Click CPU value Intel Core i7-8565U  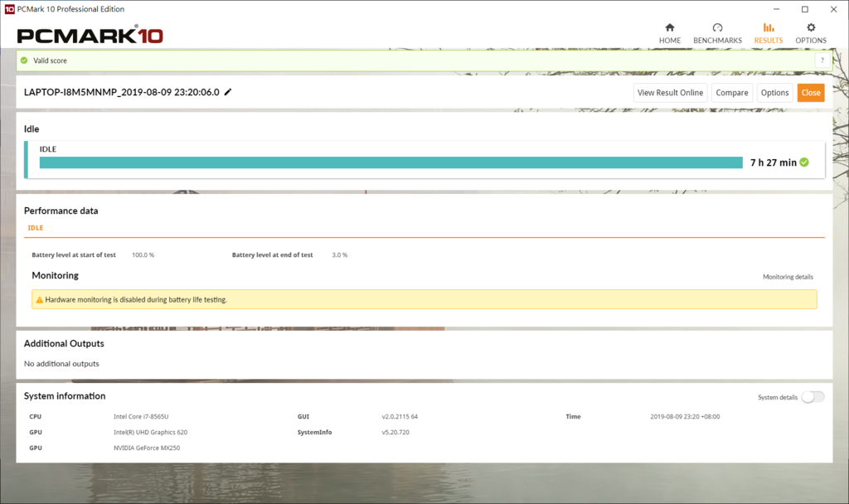pyautogui.click(x=141, y=417)
